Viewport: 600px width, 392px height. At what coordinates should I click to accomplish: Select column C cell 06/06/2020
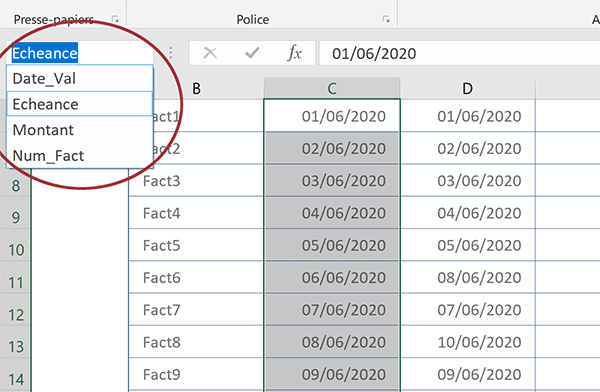click(x=332, y=278)
